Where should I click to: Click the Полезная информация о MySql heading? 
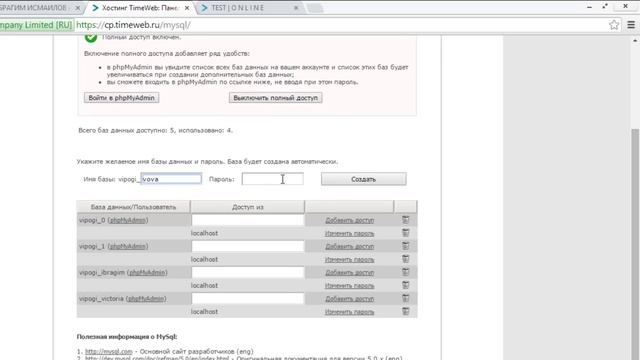pos(127,337)
